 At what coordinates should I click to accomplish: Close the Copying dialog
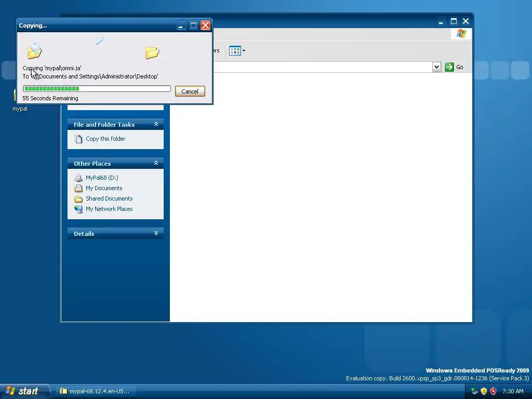pyautogui.click(x=206, y=25)
